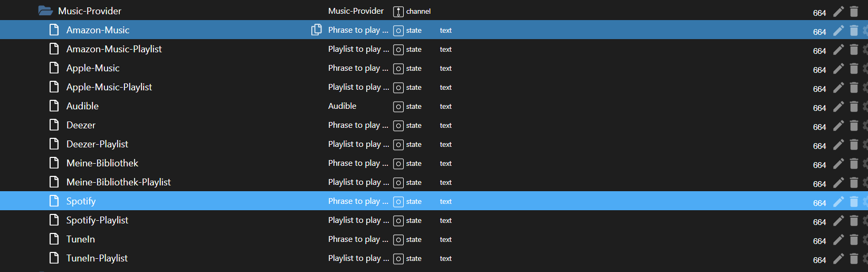Viewport: 868px width, 272px height.
Task: Select the Deezer-Playlist row
Action: (x=97, y=144)
